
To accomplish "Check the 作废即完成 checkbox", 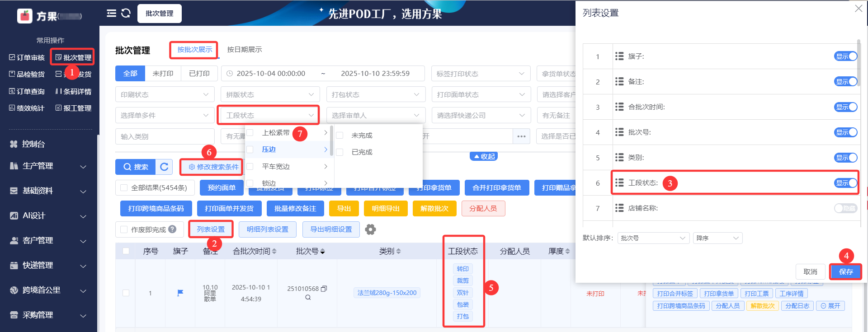I will click(x=124, y=229).
